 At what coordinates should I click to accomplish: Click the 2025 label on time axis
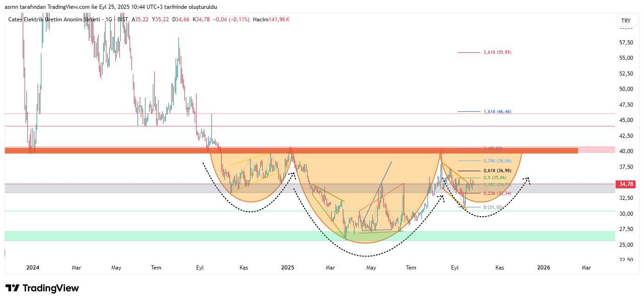288,268
